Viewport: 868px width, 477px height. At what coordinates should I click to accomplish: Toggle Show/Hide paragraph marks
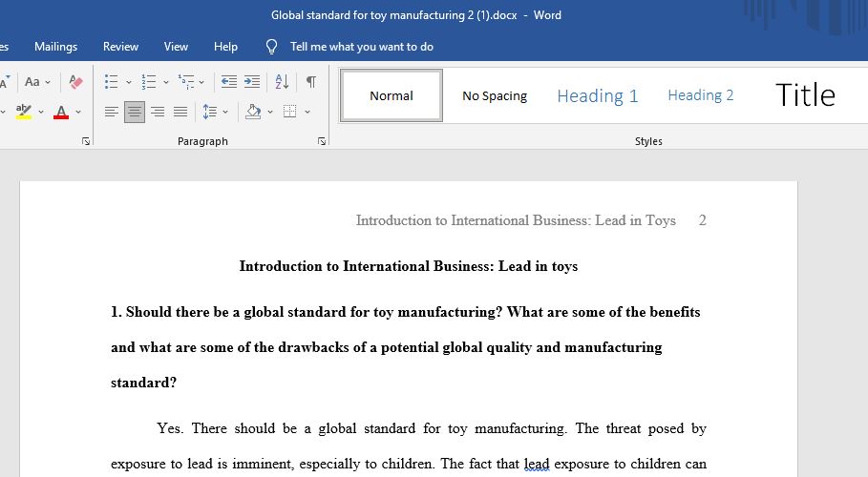pyautogui.click(x=311, y=82)
